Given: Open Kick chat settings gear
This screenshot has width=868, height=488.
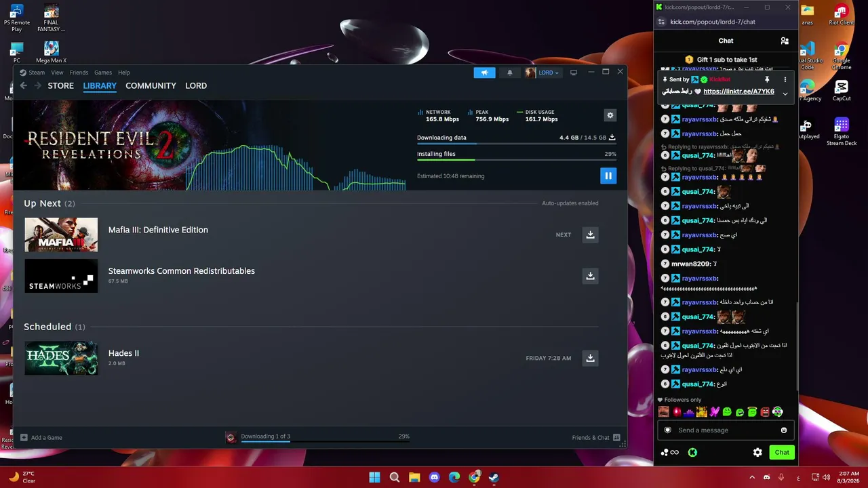Looking at the screenshot, I should [x=757, y=453].
